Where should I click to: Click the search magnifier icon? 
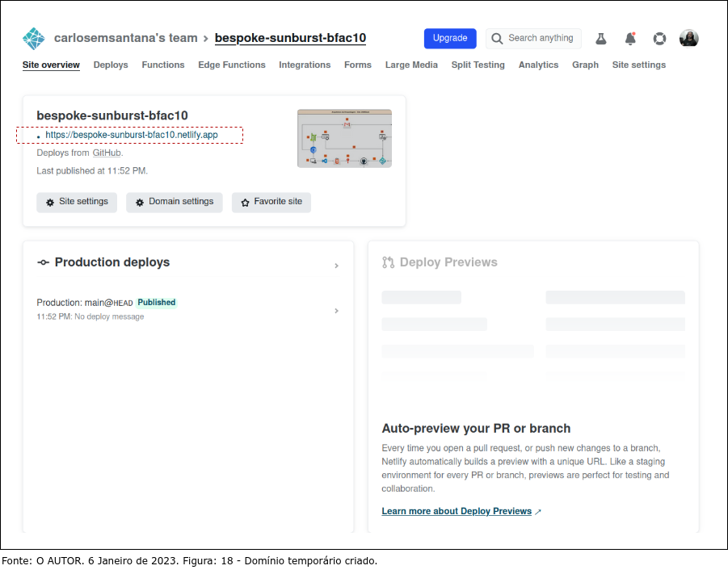pyautogui.click(x=497, y=39)
